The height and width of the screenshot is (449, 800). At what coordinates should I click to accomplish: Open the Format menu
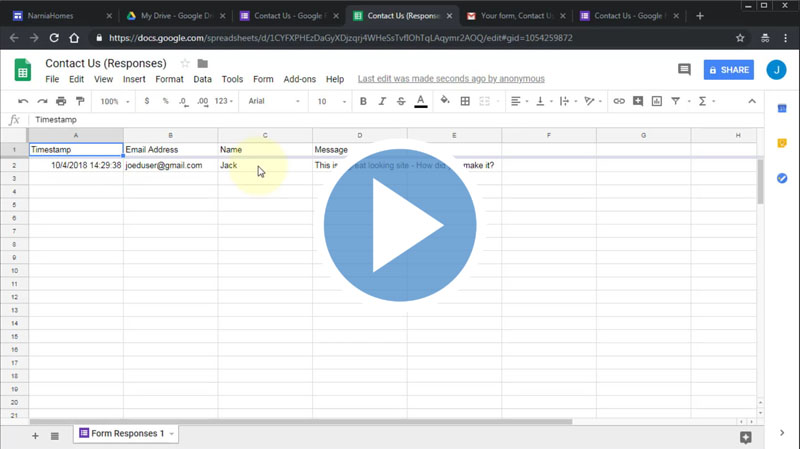point(169,79)
